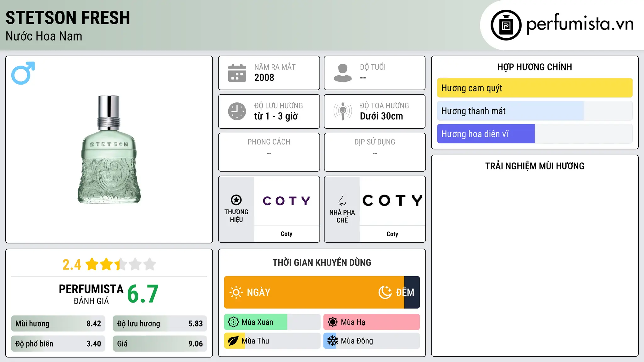
Task: Click the Mùa Đông season label
Action: point(357,341)
